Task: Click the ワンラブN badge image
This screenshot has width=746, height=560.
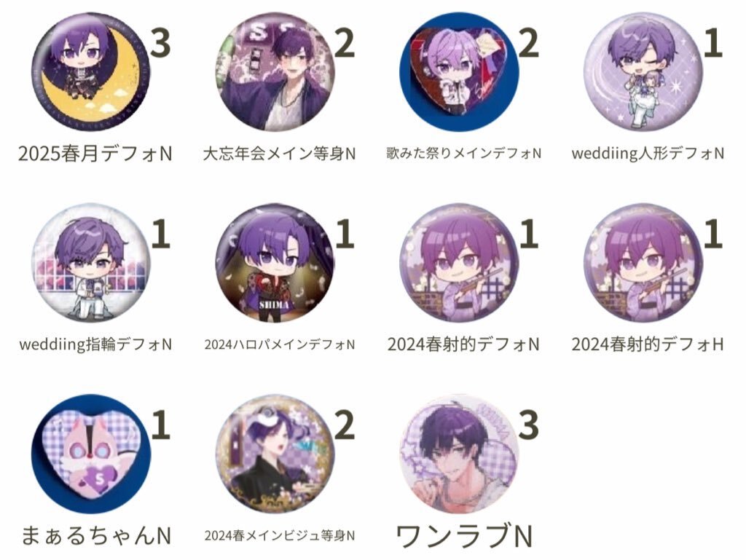Action: pos(459,454)
